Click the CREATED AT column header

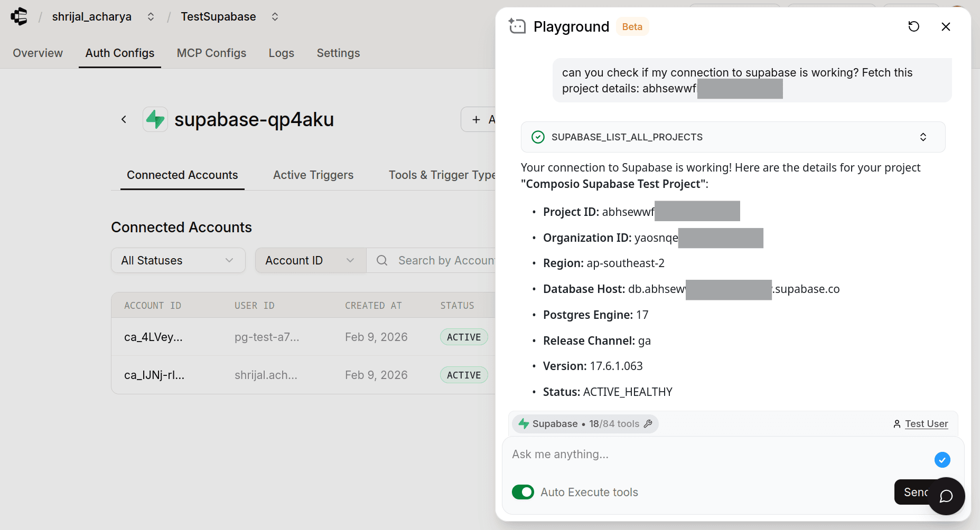(x=374, y=305)
